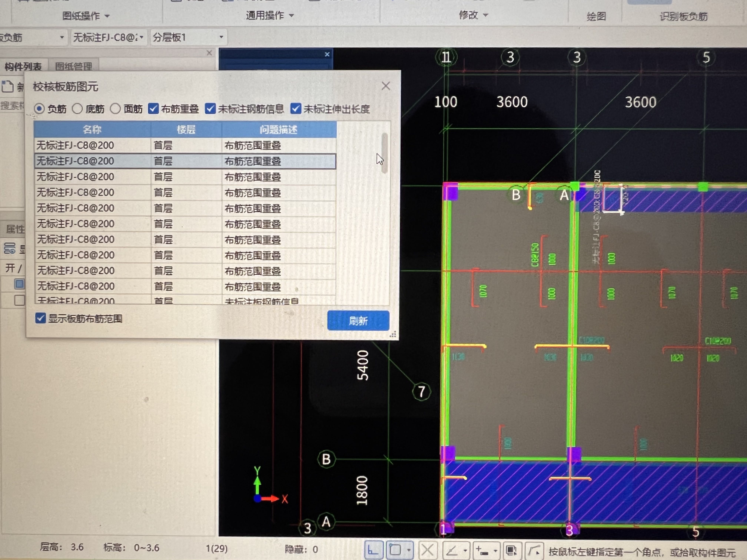Click the new document icon in component list
Screen dimensions: 747x560
7,87
